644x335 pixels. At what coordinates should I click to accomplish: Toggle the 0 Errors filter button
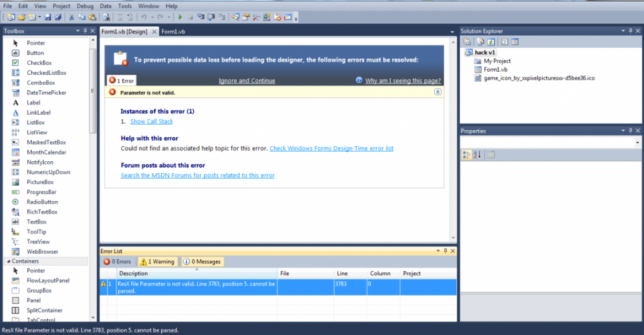(x=117, y=262)
